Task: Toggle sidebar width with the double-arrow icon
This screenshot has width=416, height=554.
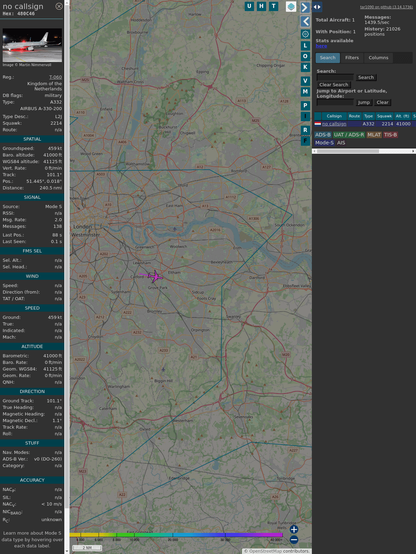Action: click(x=317, y=7)
